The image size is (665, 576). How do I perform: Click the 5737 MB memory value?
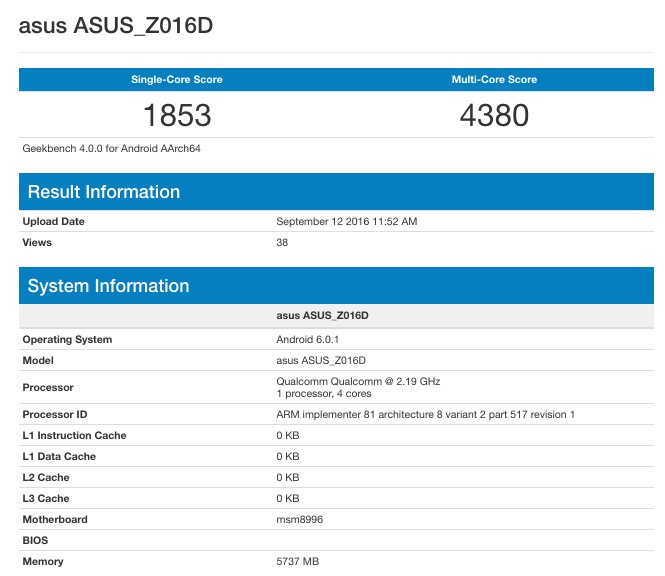pos(297,561)
